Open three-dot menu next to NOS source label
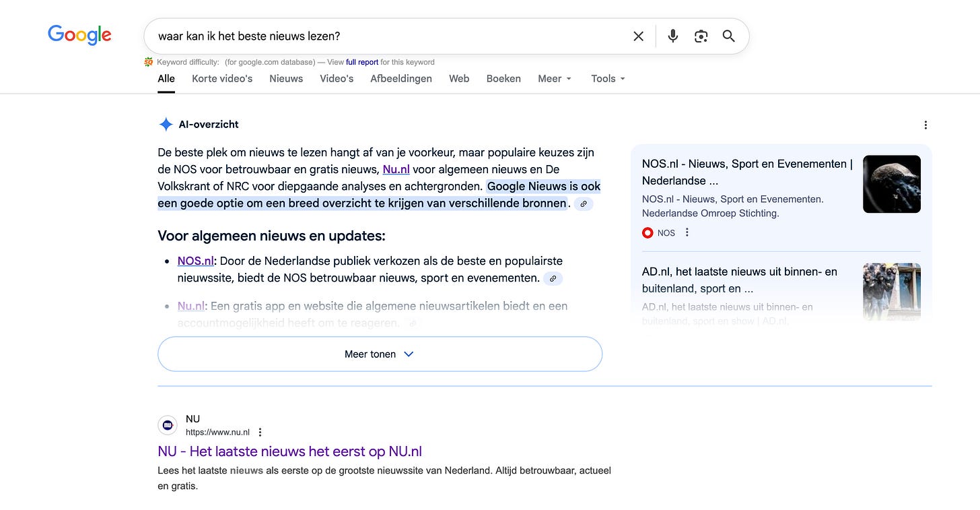The width and height of the screenshot is (980, 510). tap(687, 232)
